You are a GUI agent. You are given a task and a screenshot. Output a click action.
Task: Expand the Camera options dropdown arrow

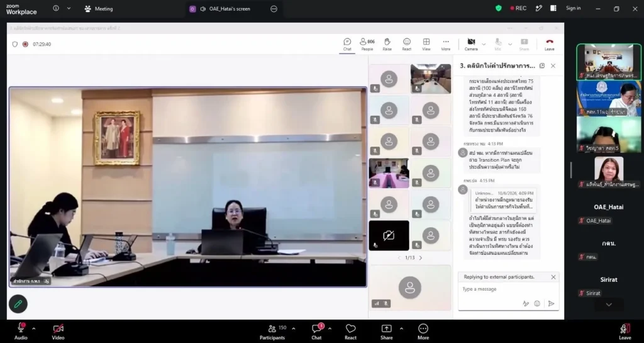(484, 44)
